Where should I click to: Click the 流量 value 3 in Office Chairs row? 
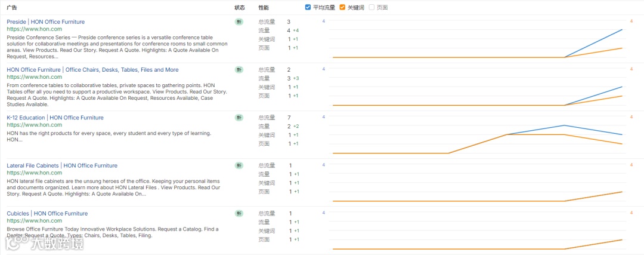click(x=289, y=79)
